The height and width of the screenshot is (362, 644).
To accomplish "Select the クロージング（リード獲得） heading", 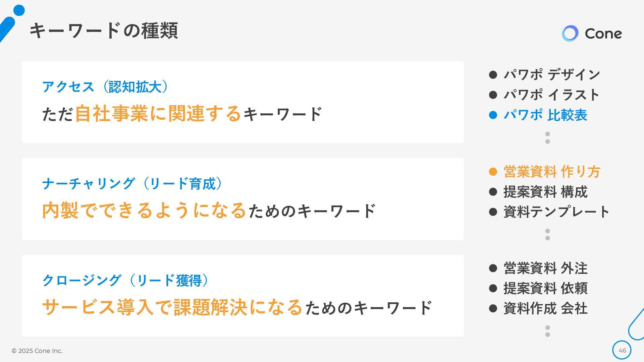I will coord(125,280).
